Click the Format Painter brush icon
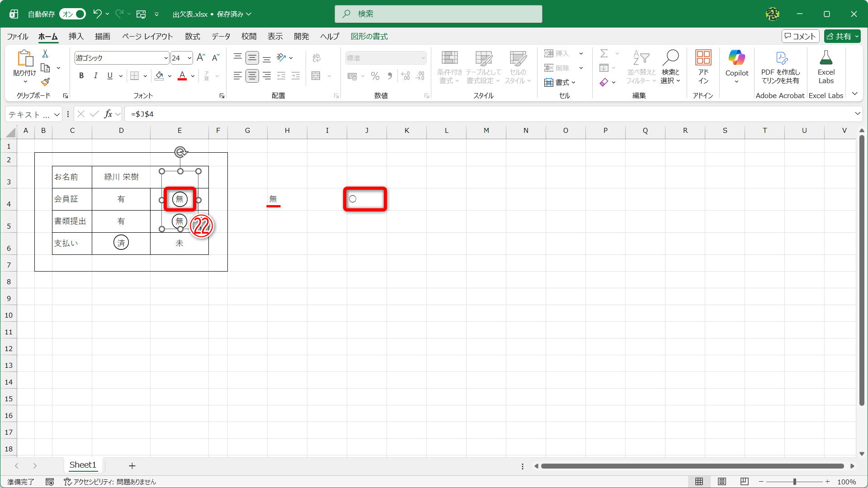Viewport: 868px width, 488px height. coord(45,82)
